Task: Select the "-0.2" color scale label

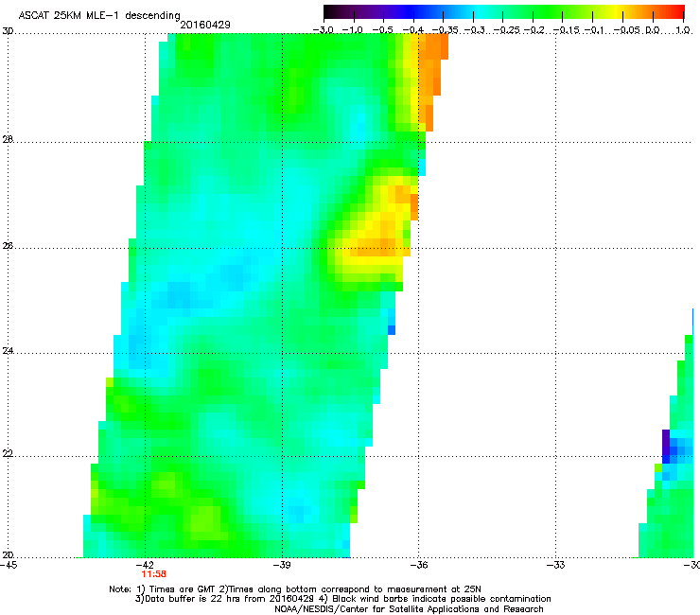Action: pyautogui.click(x=534, y=30)
